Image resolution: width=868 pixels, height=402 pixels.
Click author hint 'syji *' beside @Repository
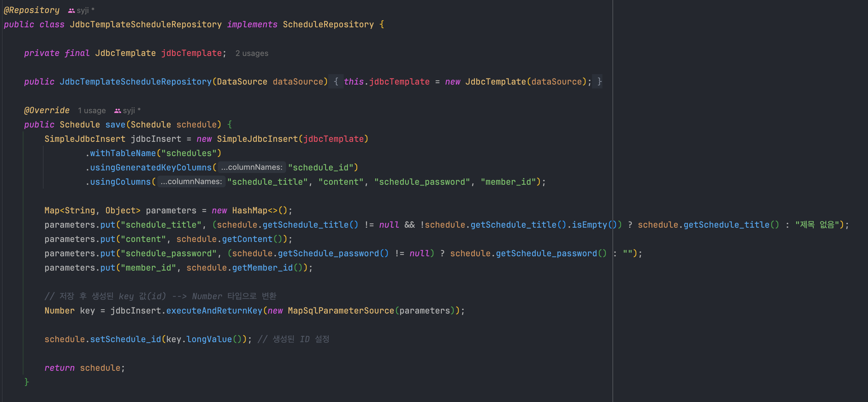(x=85, y=10)
